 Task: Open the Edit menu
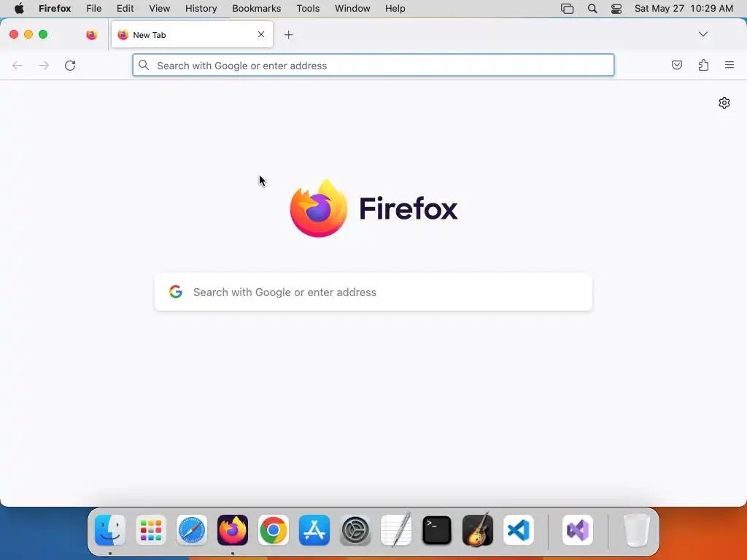(x=125, y=9)
